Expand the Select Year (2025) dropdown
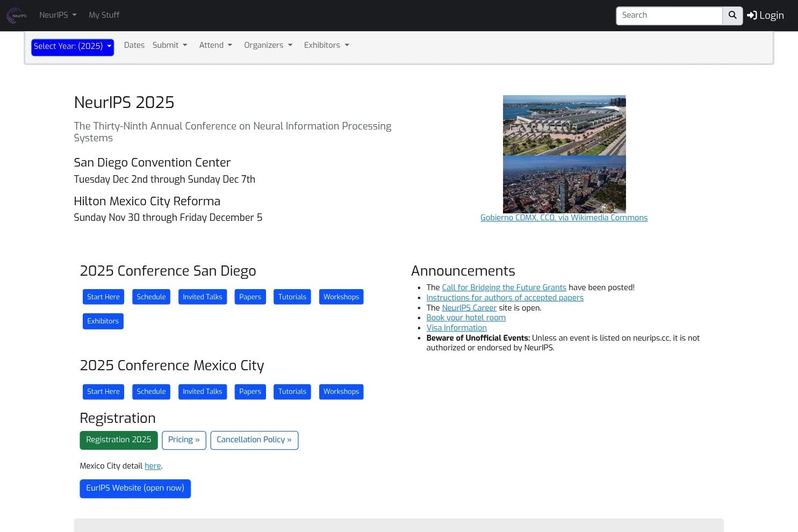798x532 pixels. [73, 47]
